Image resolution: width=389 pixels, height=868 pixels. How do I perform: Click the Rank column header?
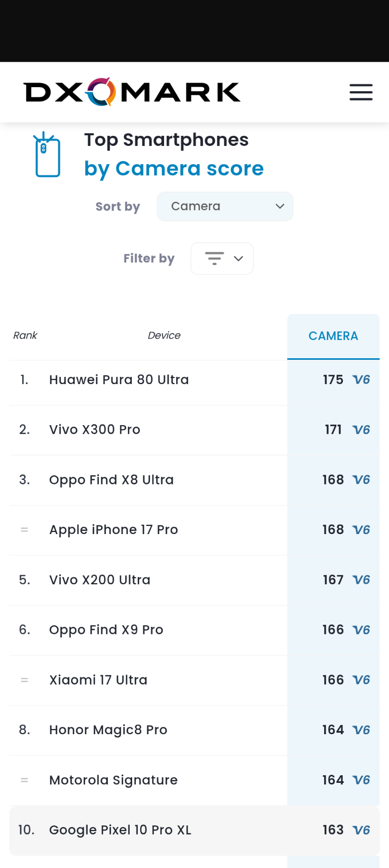[x=25, y=335]
